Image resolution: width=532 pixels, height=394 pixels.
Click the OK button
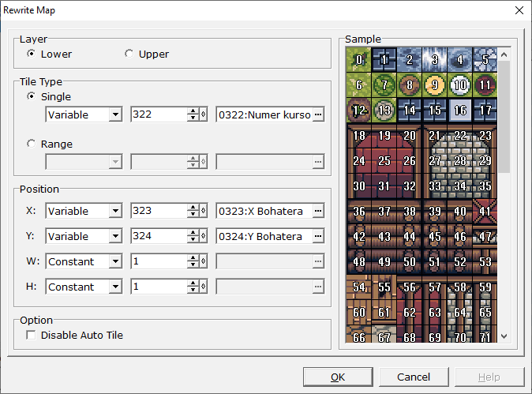(338, 377)
